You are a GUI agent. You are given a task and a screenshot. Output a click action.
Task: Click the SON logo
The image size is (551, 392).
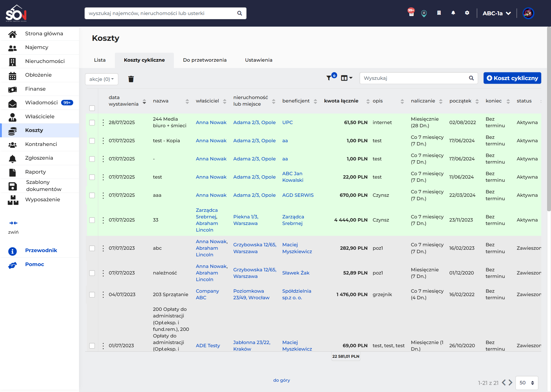point(16,13)
